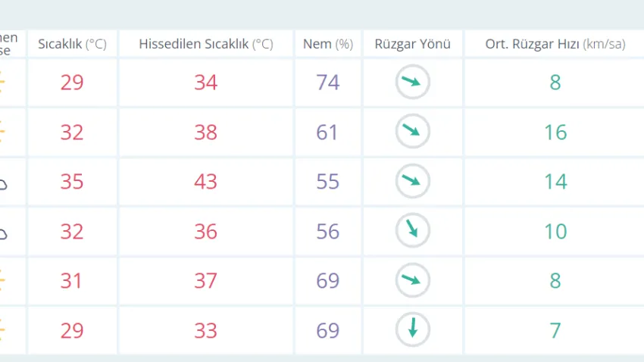The image size is (644, 362).
Task: Click the downward-pointing wind arrow icon in the last row
Action: tap(413, 330)
